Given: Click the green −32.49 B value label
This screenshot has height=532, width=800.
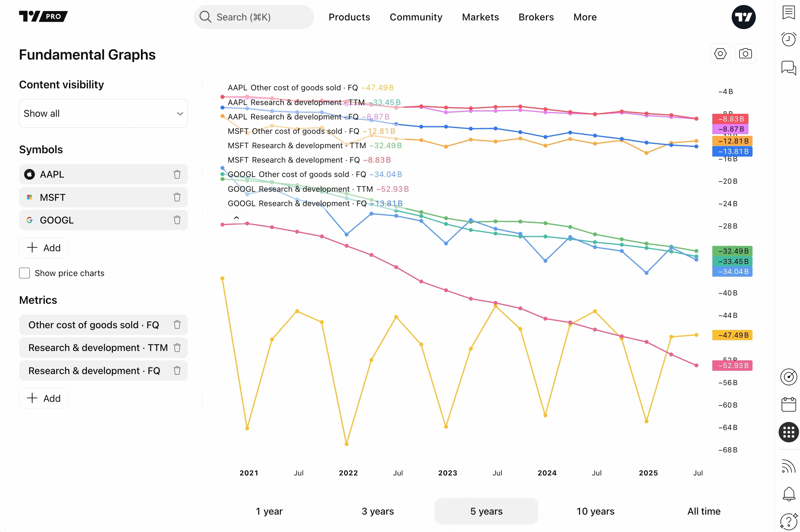Looking at the screenshot, I should coord(732,251).
